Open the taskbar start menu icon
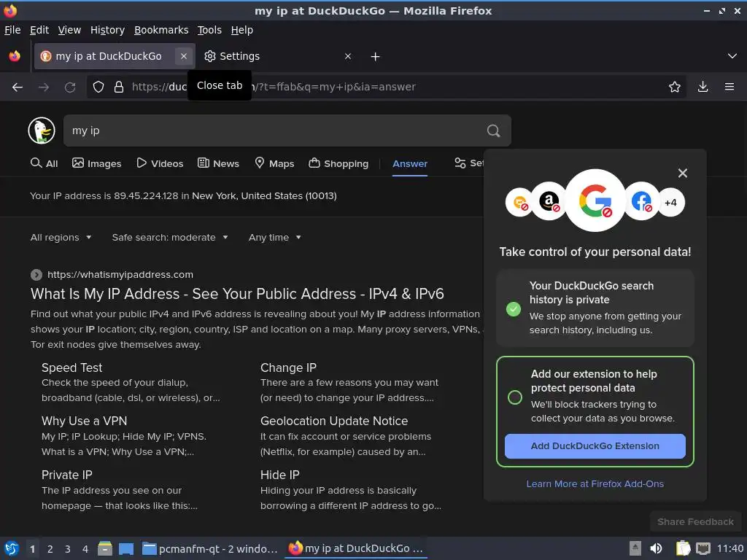The image size is (747, 560). tap(12, 548)
